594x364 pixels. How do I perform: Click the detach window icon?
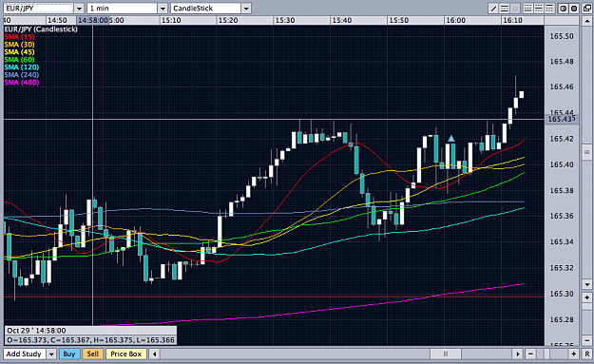tap(587, 9)
